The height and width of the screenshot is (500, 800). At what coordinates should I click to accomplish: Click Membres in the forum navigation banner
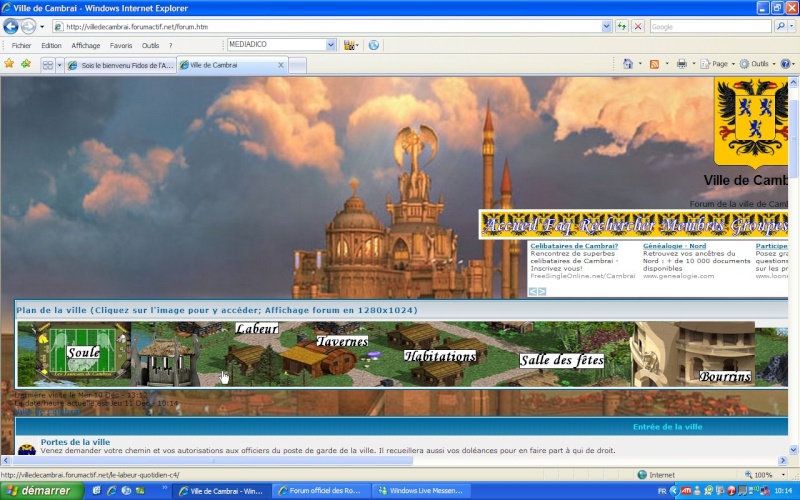694,225
